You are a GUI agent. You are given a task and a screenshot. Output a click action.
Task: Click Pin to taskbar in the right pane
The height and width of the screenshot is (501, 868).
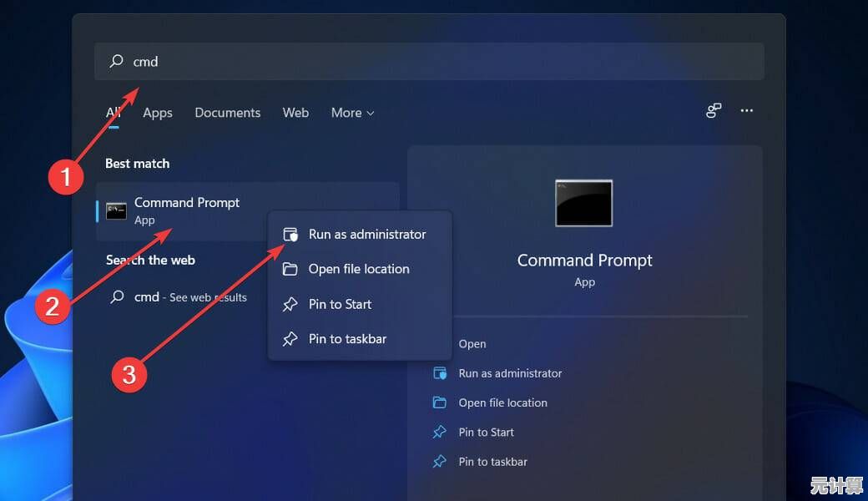click(x=492, y=462)
